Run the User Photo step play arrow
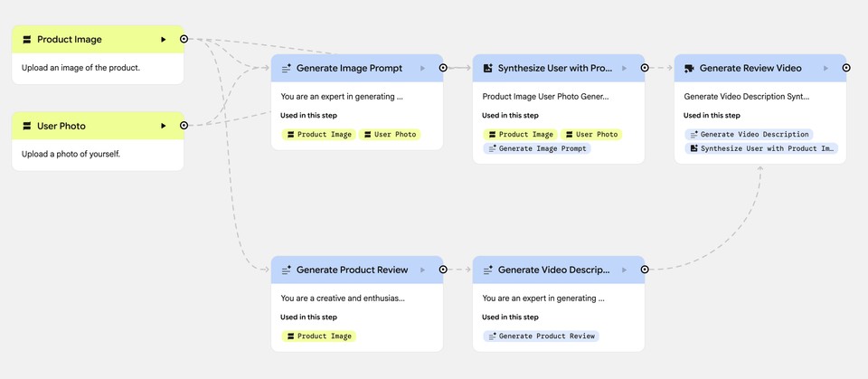 pyautogui.click(x=164, y=127)
